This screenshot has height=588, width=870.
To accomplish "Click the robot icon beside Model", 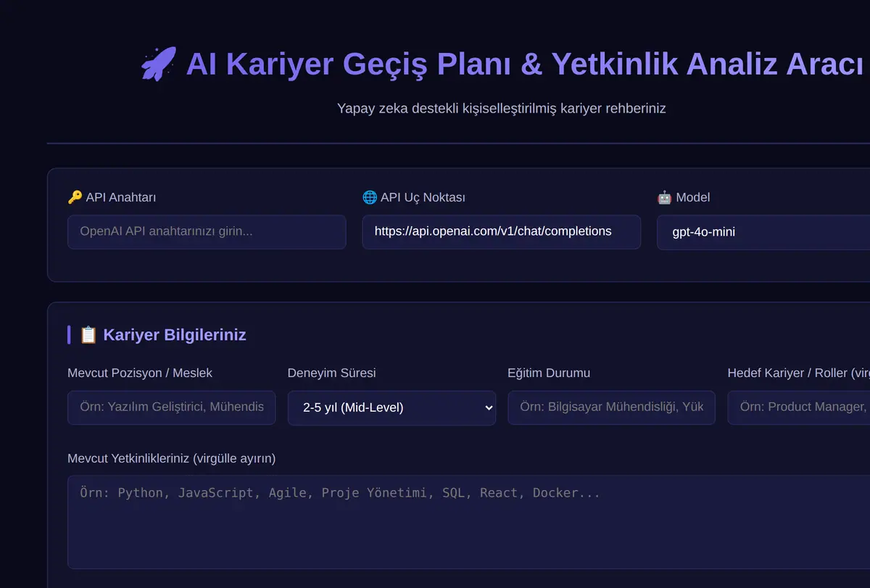I will [664, 197].
